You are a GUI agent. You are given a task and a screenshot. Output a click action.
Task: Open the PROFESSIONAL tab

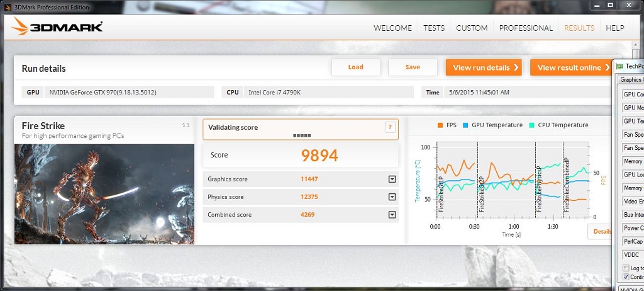point(526,28)
